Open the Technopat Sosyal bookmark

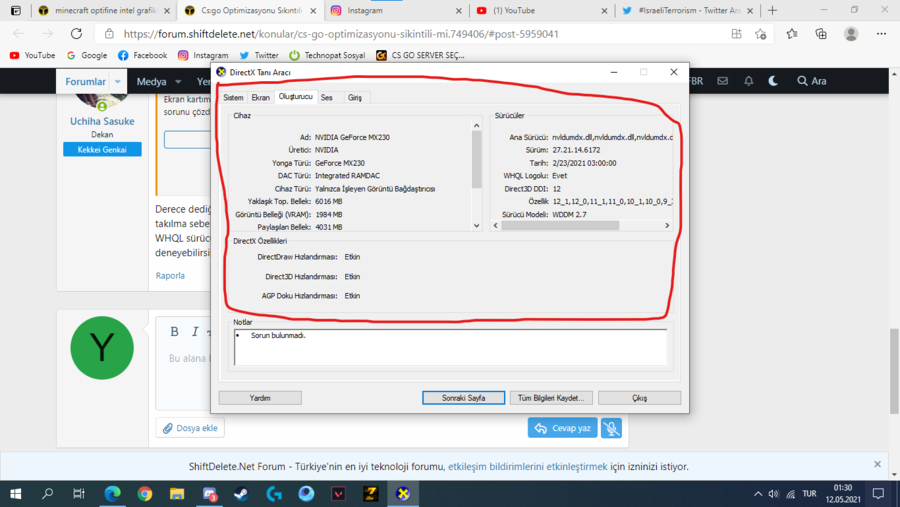(x=327, y=55)
